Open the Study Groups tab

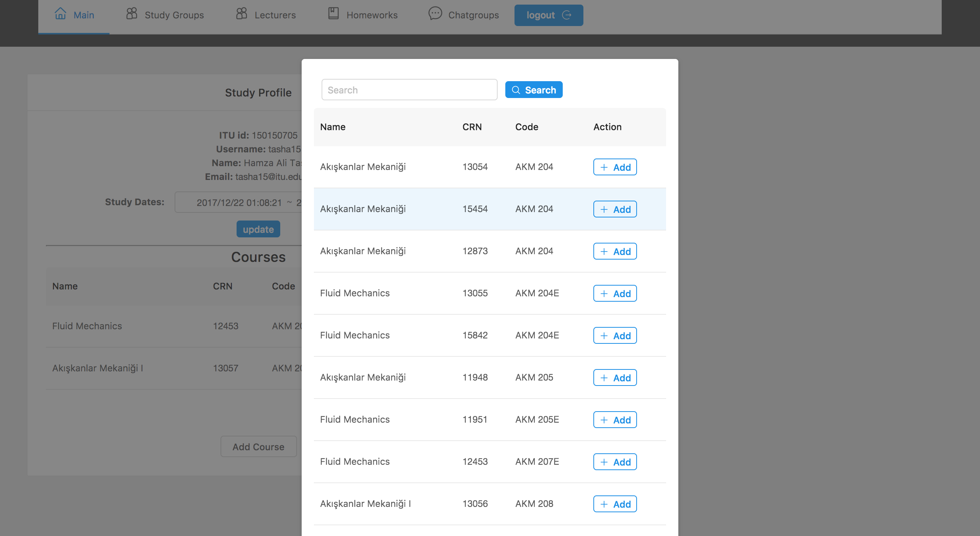pyautogui.click(x=165, y=15)
